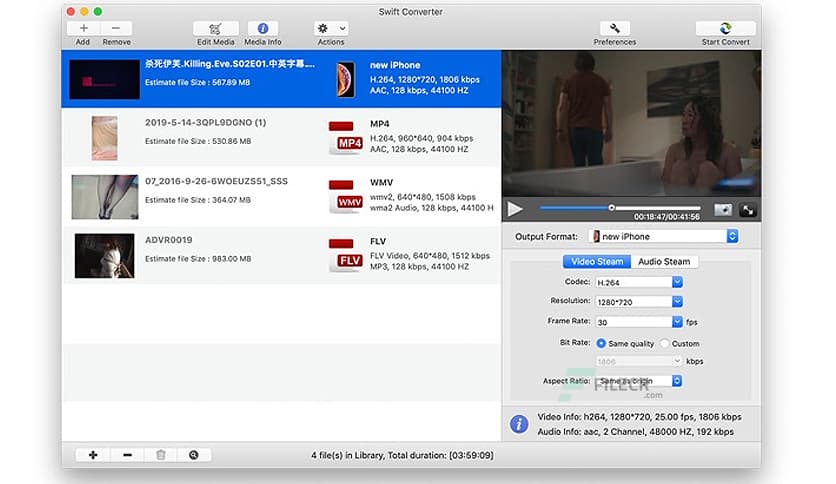Click 'FLV Video, 640*480, 1512 kbps' text
The image size is (836, 484).
tap(430, 255)
